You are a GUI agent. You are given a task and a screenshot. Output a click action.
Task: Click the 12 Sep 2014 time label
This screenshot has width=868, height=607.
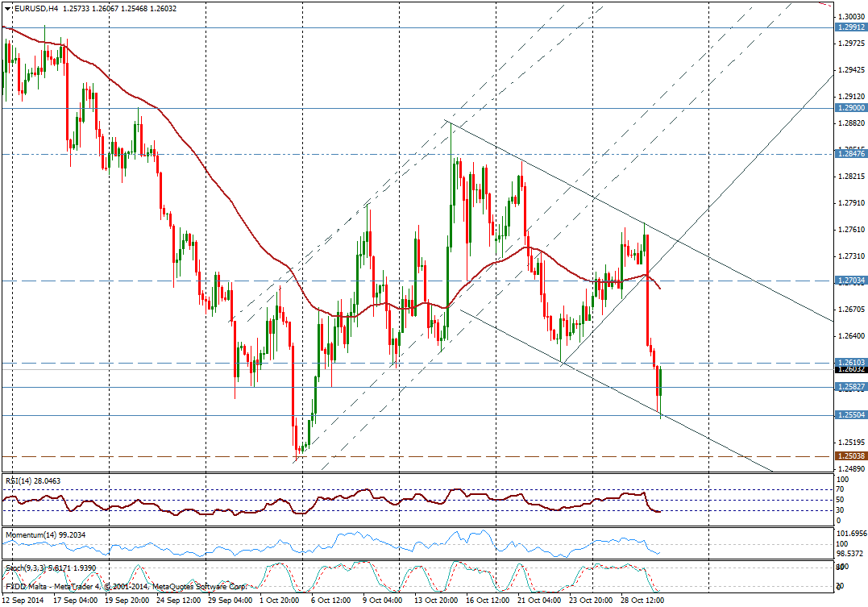coord(24,601)
